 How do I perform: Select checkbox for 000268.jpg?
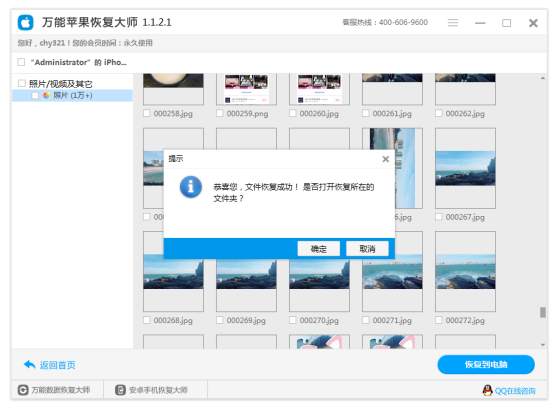tap(147, 320)
